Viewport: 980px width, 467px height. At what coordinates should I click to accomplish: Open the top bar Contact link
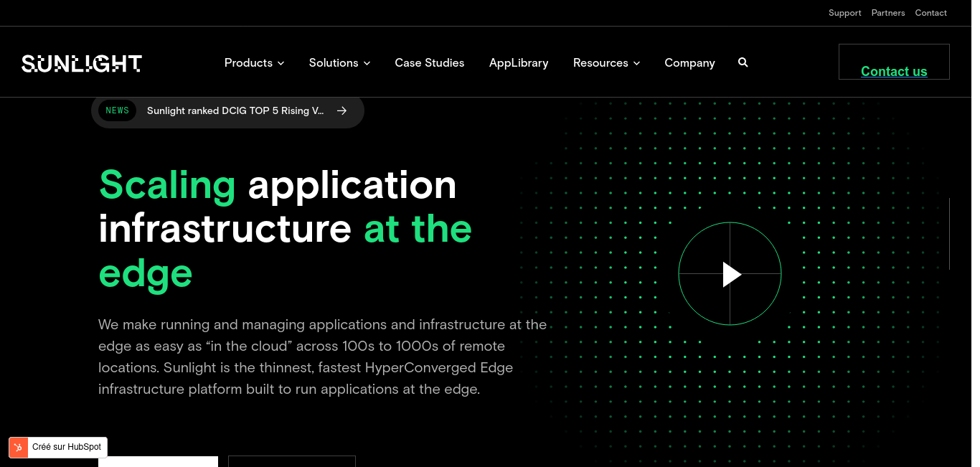tap(931, 13)
